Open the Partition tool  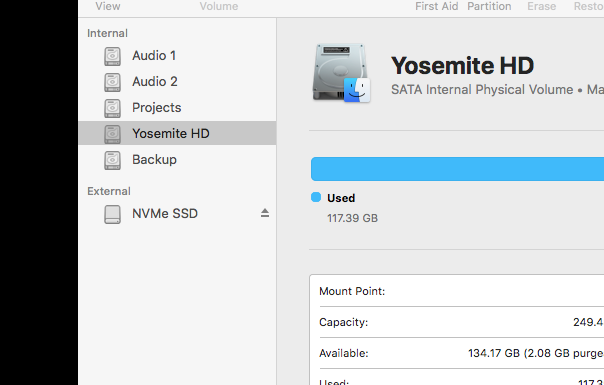[x=489, y=6]
